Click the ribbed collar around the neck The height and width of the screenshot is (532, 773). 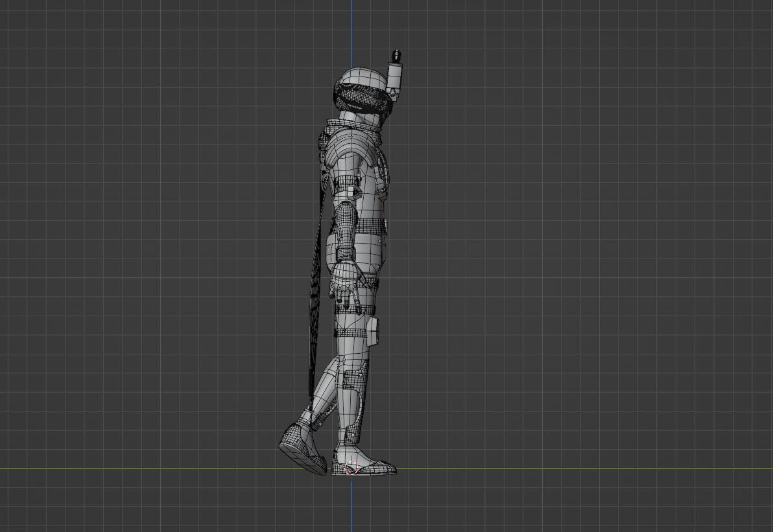353,126
